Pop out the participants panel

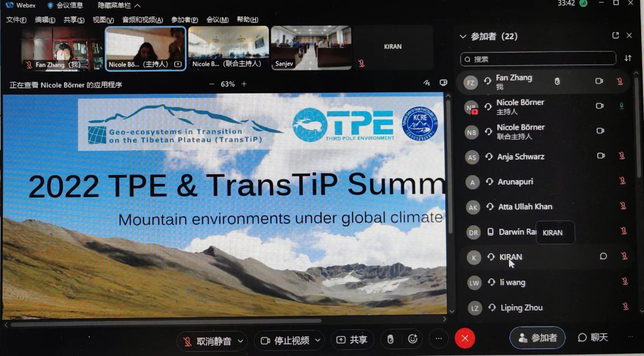(x=615, y=35)
